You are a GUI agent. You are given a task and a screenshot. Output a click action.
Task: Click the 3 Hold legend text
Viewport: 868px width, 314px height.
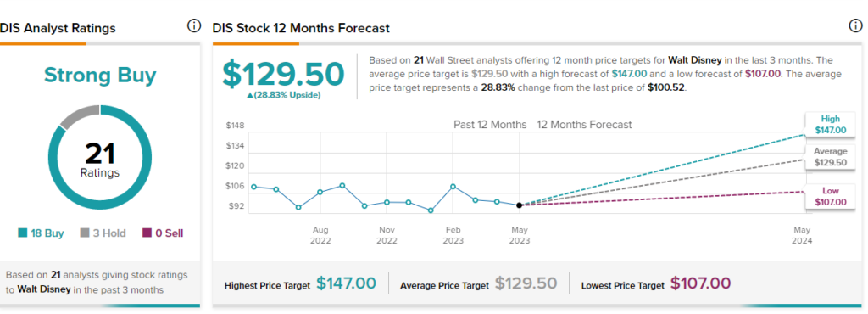tap(109, 233)
